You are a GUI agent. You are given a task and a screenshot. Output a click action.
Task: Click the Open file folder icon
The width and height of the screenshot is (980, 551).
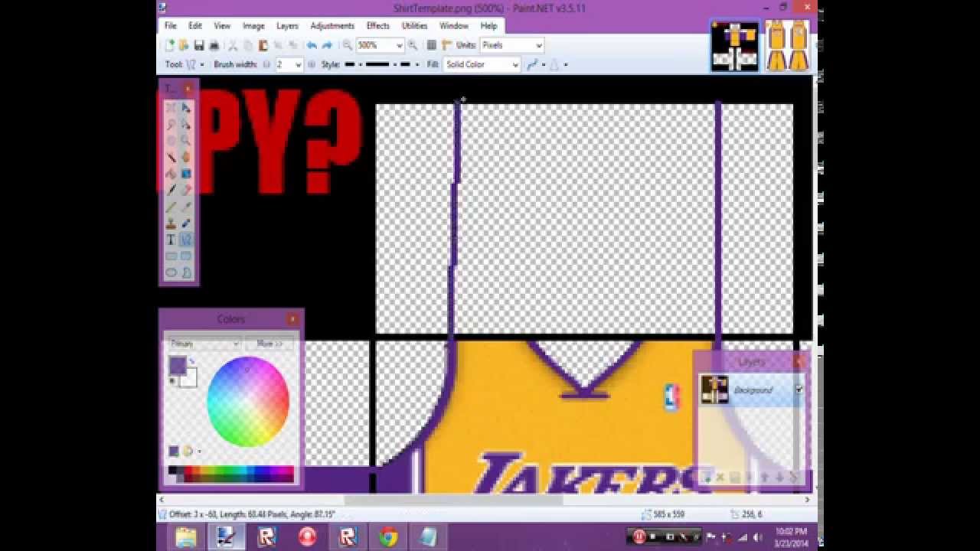coord(184,45)
